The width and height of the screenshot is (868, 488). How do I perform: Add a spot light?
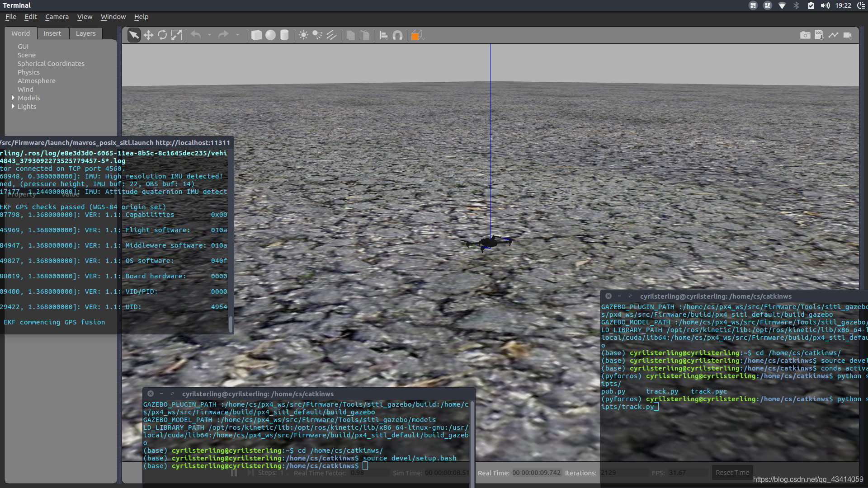coord(317,35)
